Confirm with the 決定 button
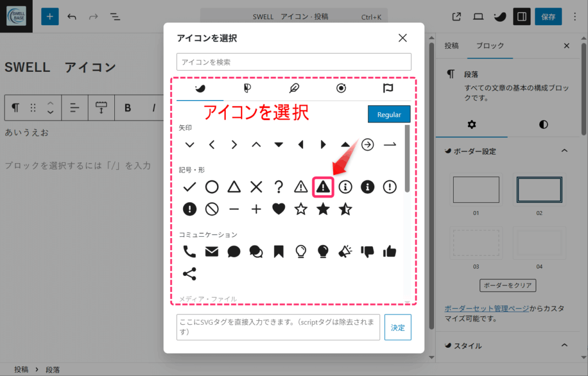The image size is (588, 376). (398, 328)
